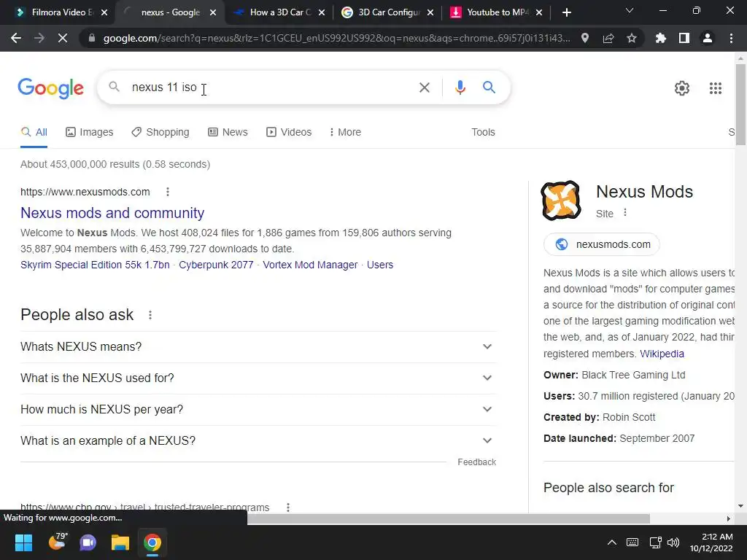Click the browser address bar URL
The height and width of the screenshot is (560, 747).
point(336,38)
